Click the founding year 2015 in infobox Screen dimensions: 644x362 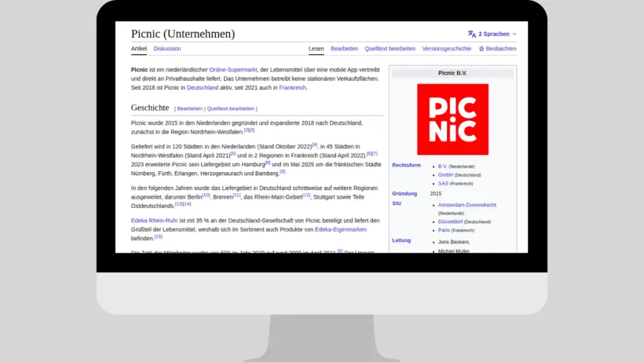pyautogui.click(x=436, y=194)
